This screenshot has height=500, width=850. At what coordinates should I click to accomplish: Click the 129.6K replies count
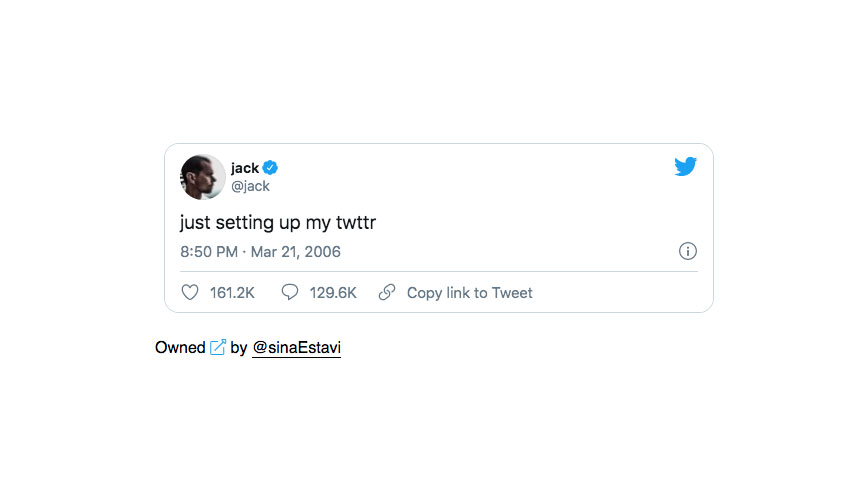point(333,293)
